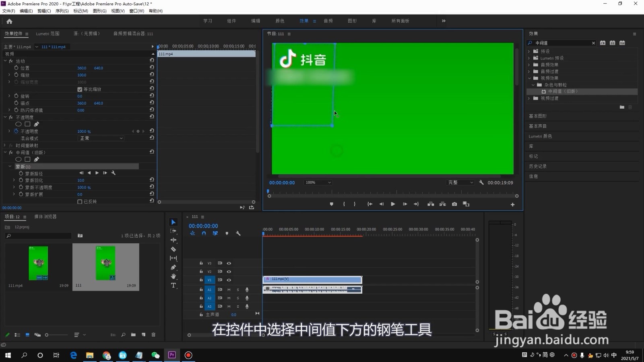Switch to Lumetri 范围 tab
Screen dimensions: 644x362
click(x=47, y=34)
